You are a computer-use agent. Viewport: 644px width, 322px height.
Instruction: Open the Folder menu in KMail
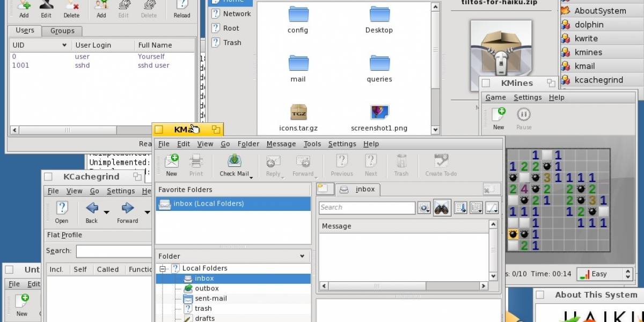click(248, 144)
